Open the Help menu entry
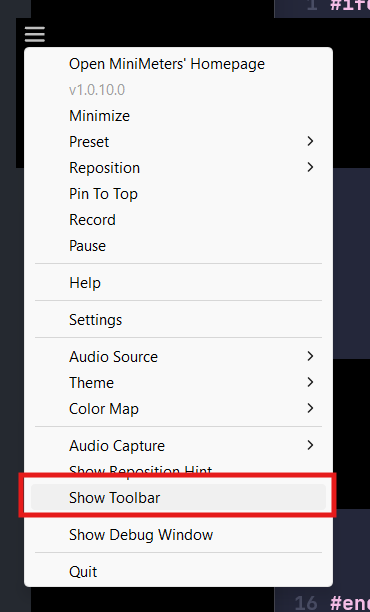 178,283
